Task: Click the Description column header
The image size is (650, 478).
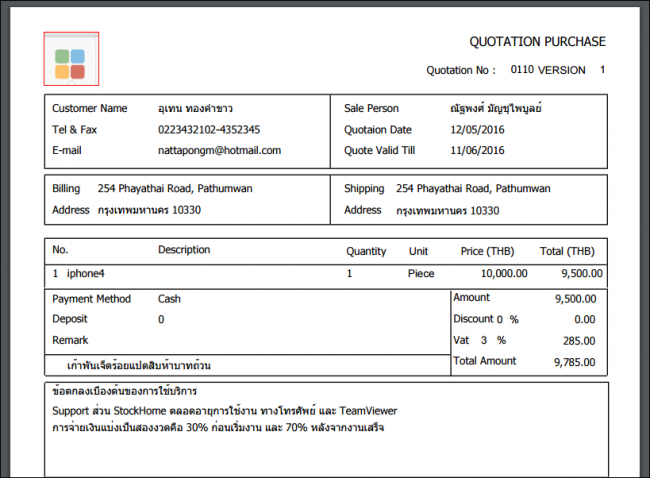Action: point(184,250)
